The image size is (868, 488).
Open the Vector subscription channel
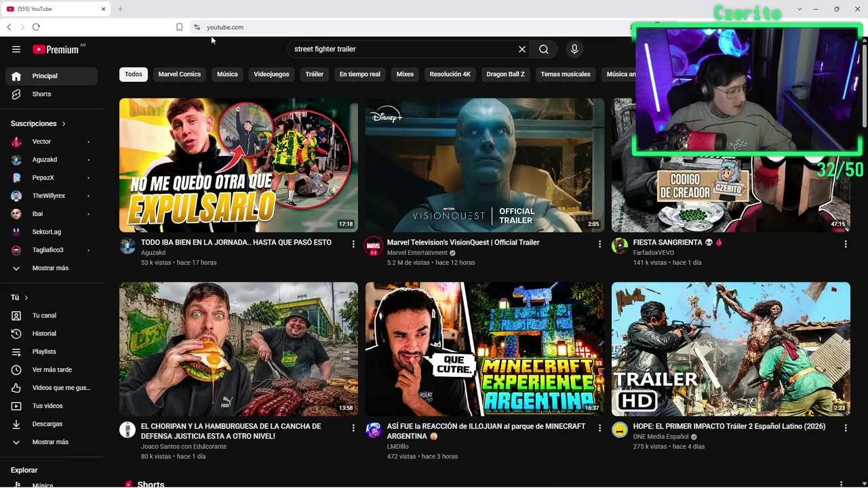(52, 142)
